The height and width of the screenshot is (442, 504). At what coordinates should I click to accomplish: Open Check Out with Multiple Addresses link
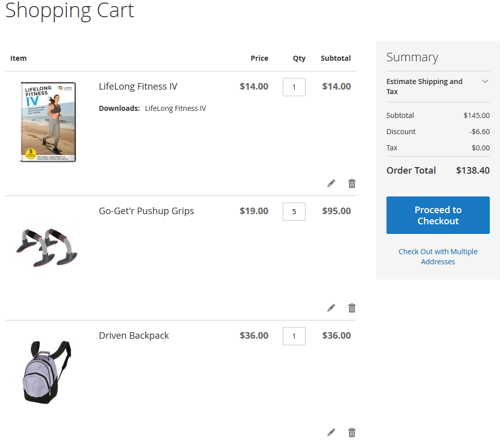tap(438, 257)
